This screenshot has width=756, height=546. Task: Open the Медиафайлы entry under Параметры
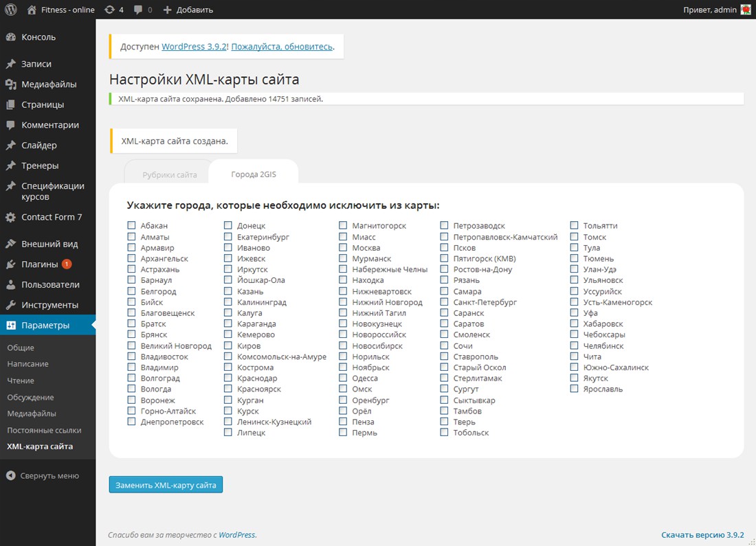tap(32, 413)
